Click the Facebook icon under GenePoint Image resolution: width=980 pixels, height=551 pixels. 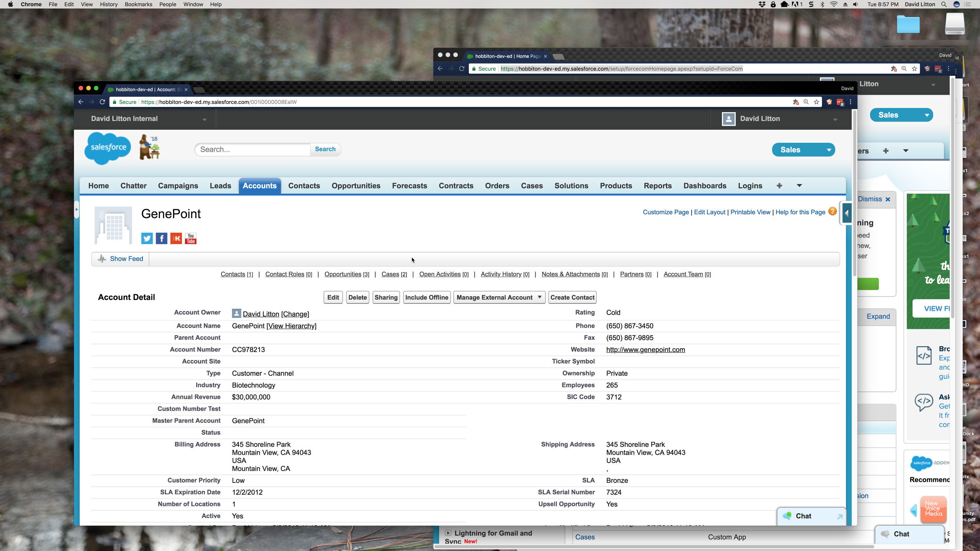pos(161,238)
